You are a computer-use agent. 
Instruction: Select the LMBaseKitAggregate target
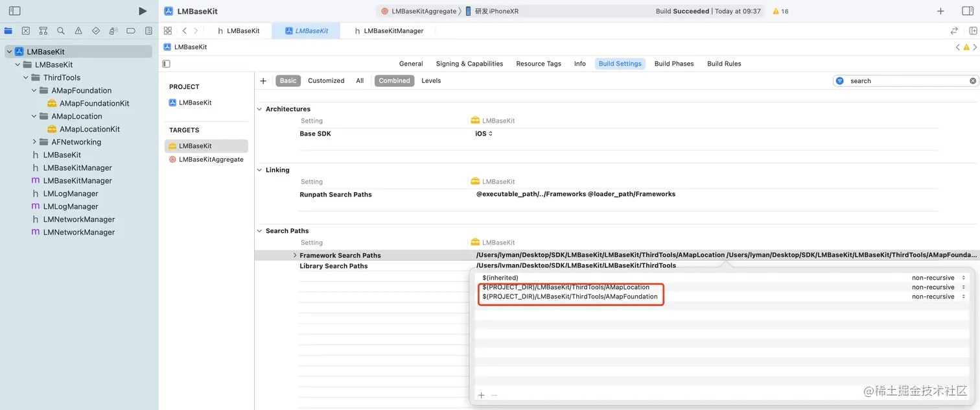(x=206, y=160)
